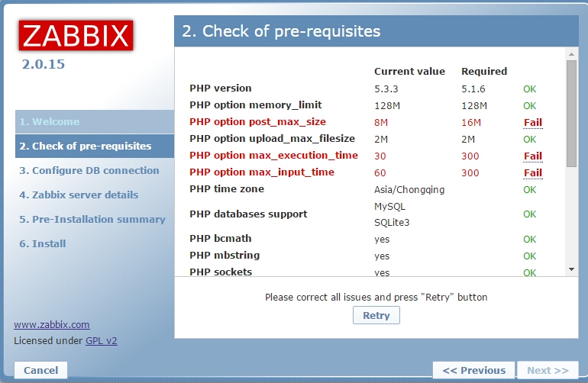Viewport: 588px width, 383px height.
Task: Click Fail status for max_input_time
Action: tap(533, 172)
